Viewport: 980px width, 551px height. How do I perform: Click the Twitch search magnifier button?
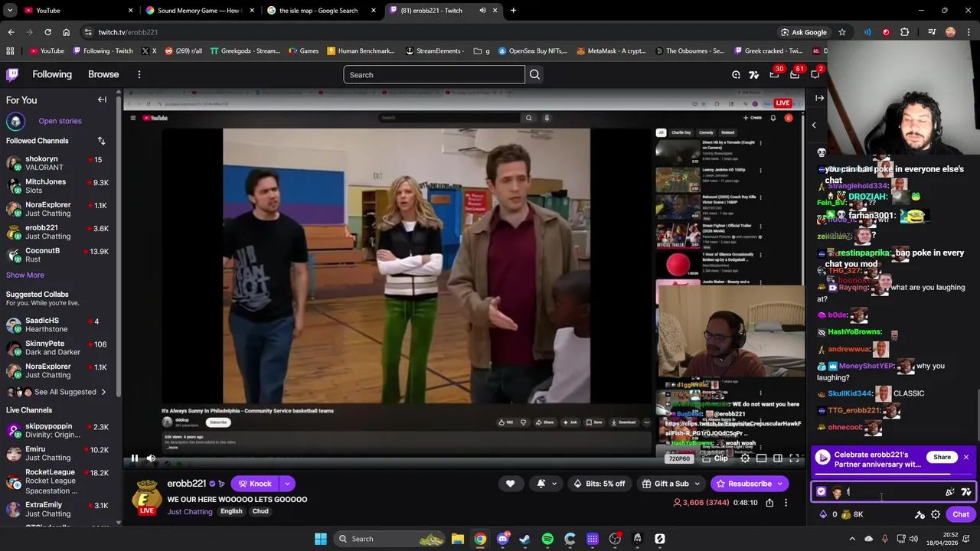pyautogui.click(x=534, y=74)
